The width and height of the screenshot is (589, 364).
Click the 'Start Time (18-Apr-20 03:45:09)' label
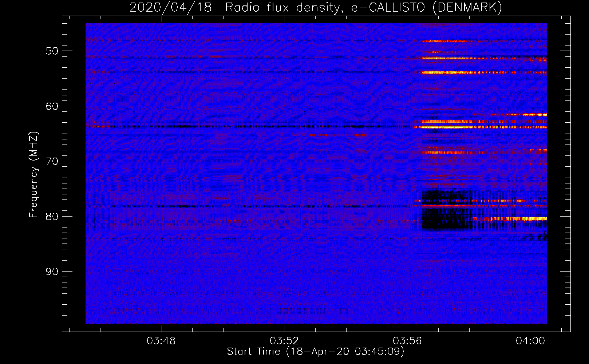(316, 352)
